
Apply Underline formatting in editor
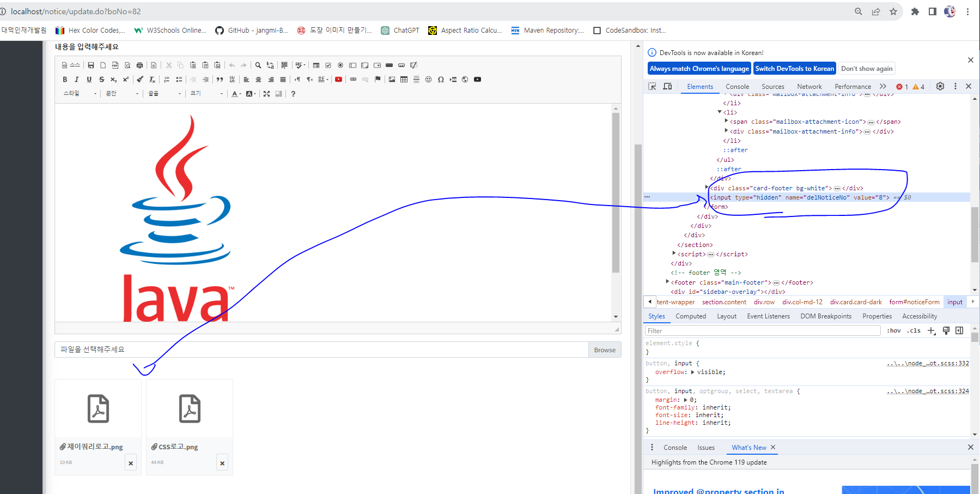(x=89, y=80)
